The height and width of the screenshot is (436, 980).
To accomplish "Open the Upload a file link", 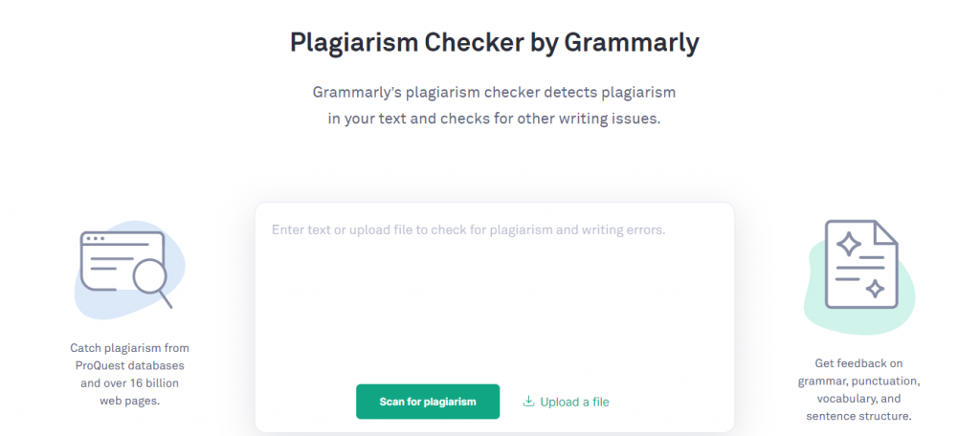I will point(574,402).
